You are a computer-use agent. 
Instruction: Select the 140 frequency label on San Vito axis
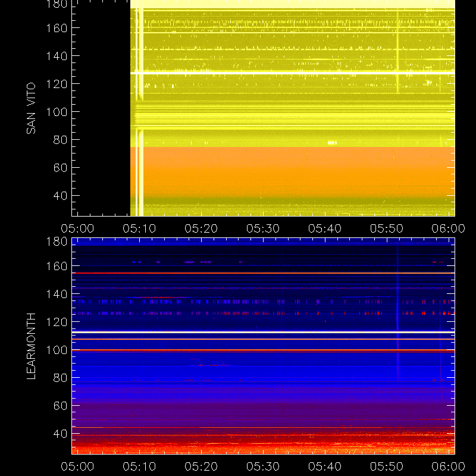[57, 56]
